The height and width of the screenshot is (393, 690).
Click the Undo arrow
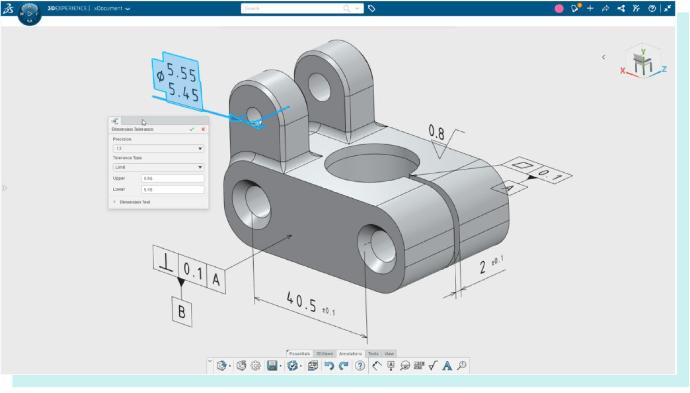tap(329, 366)
